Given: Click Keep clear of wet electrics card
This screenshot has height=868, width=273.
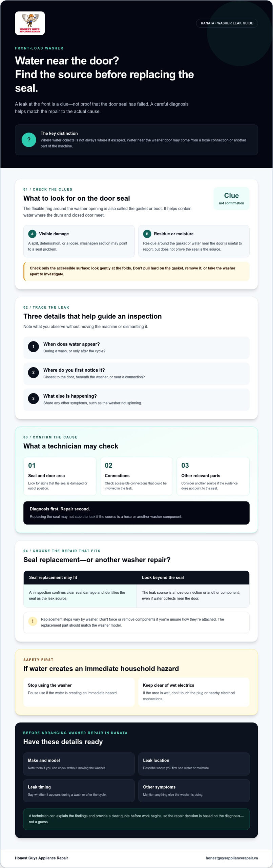Looking at the screenshot, I should tap(194, 692).
